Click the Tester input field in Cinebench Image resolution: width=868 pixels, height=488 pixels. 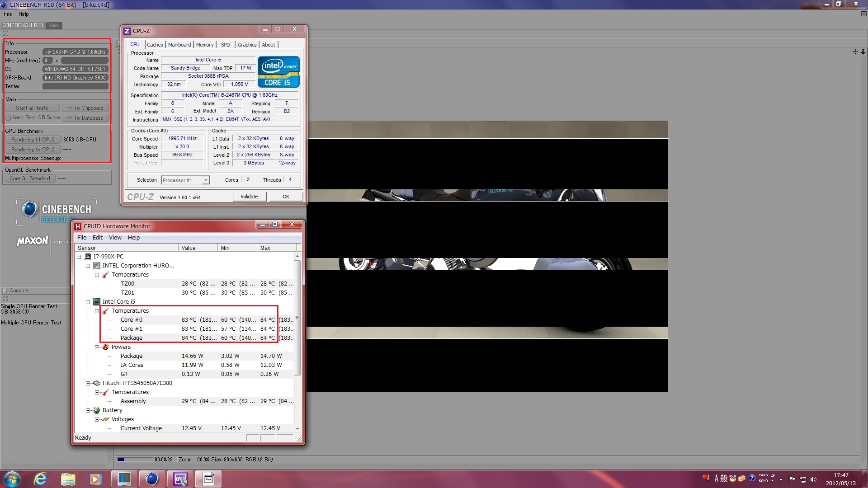pos(75,86)
